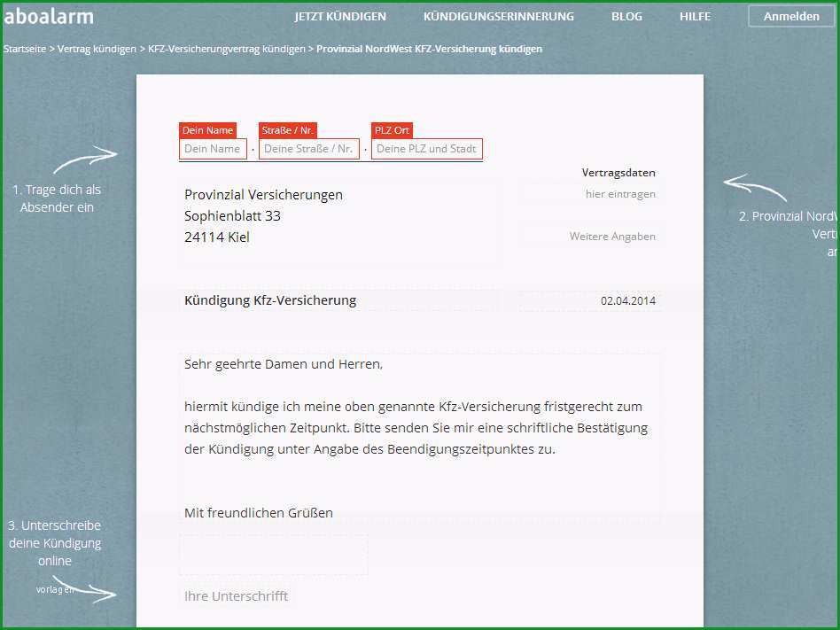Click into the letter body text area

click(419, 439)
